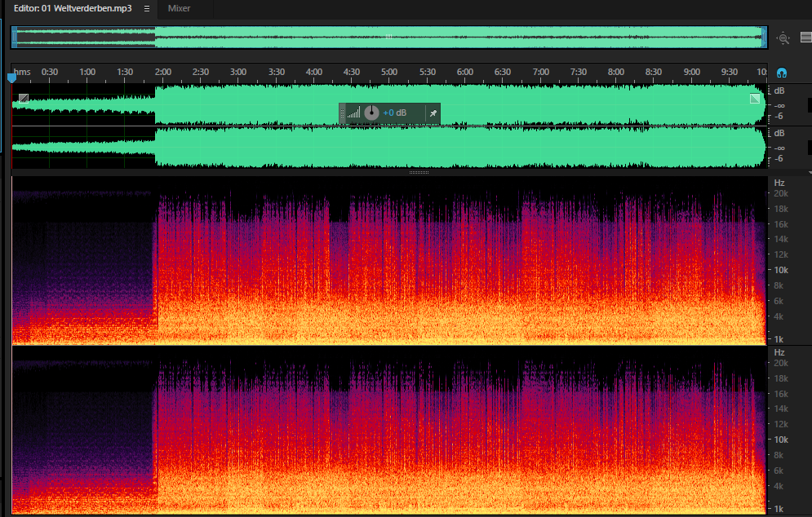
Task: Click the 3:00 mark on timeline
Action: click(x=238, y=72)
